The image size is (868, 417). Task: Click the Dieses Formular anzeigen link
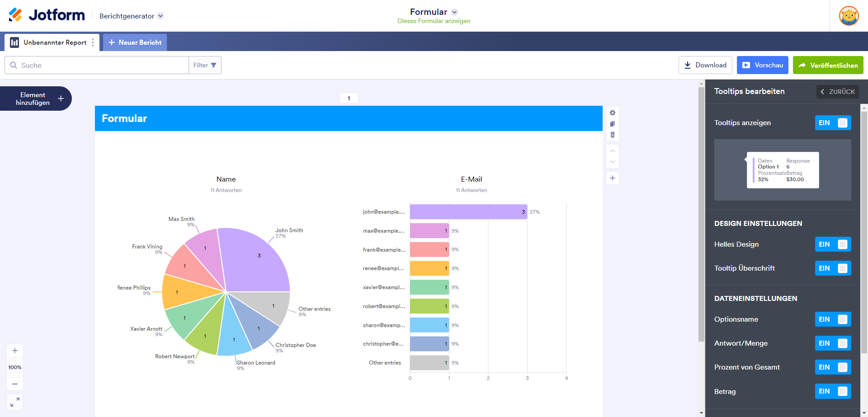pyautogui.click(x=434, y=21)
